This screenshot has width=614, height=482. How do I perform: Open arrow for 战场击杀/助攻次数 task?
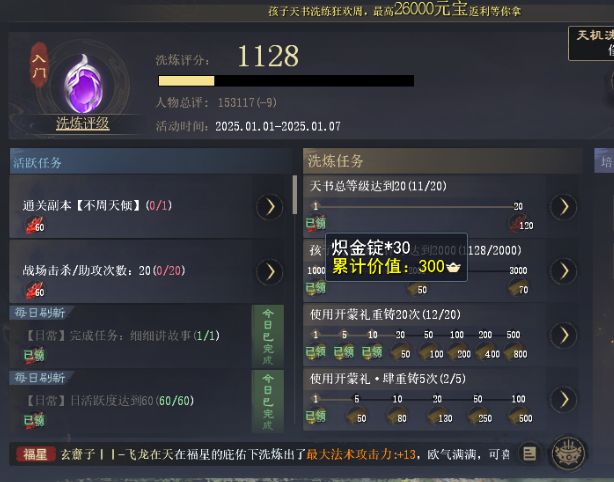tap(270, 271)
